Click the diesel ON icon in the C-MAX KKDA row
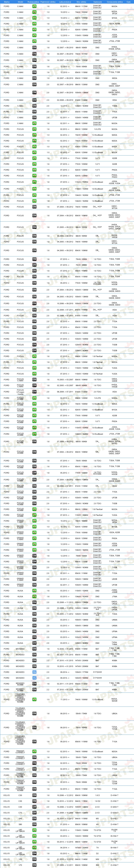The height and width of the screenshot is (868, 134). [x=34, y=78]
